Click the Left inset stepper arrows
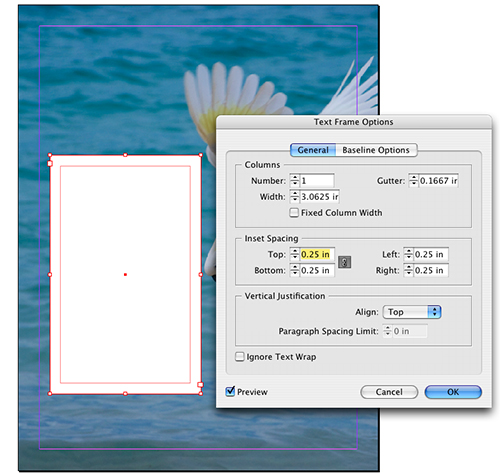 pyautogui.click(x=408, y=254)
